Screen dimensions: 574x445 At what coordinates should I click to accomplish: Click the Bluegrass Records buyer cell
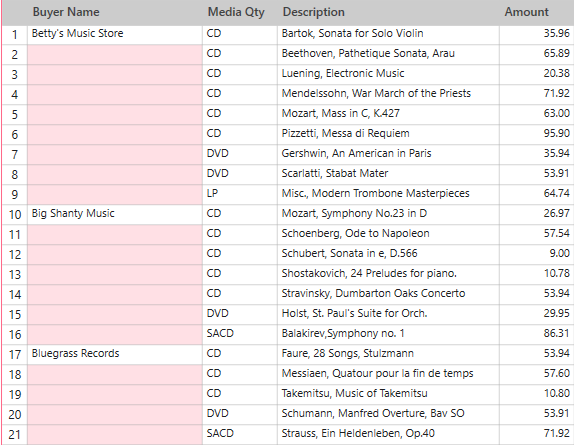coord(115,354)
